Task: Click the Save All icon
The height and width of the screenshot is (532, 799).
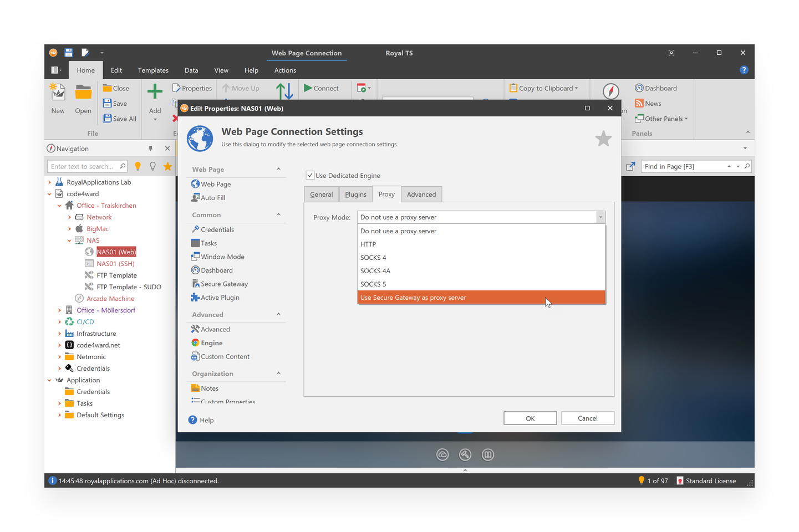Action: (108, 119)
